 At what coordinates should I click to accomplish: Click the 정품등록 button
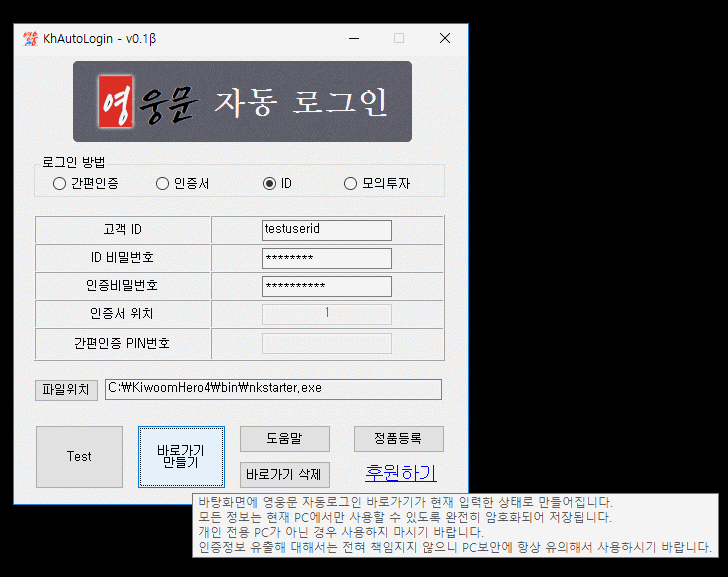click(x=398, y=439)
